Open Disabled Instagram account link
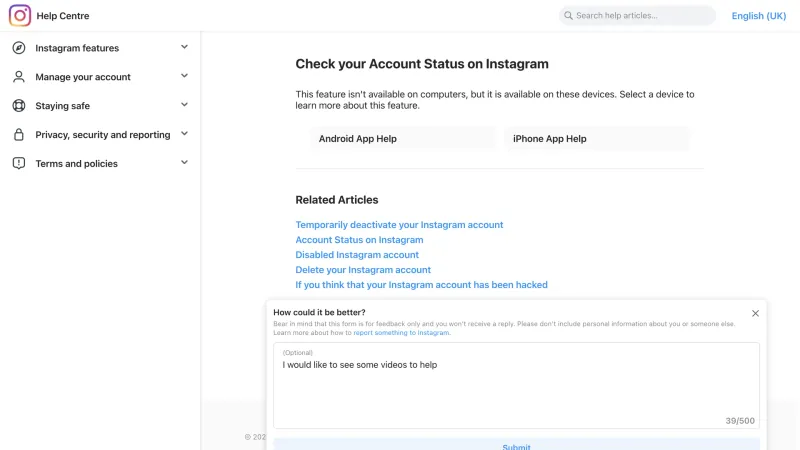 357,255
